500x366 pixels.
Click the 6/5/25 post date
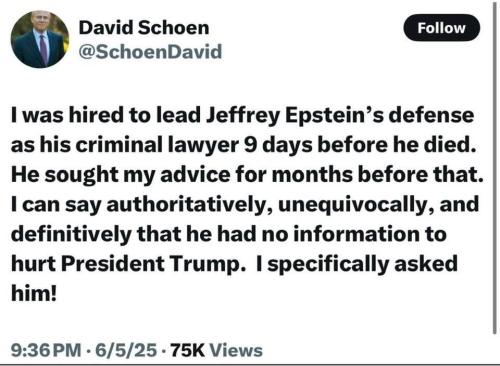(126, 350)
